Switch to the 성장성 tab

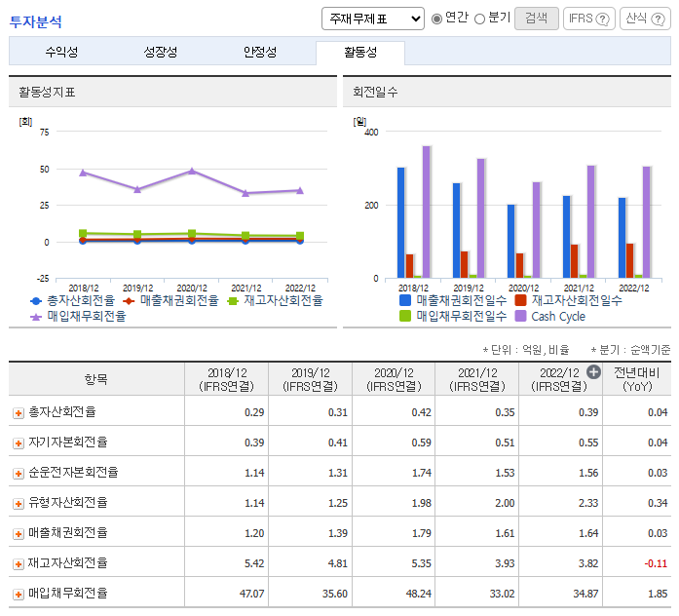click(160, 52)
